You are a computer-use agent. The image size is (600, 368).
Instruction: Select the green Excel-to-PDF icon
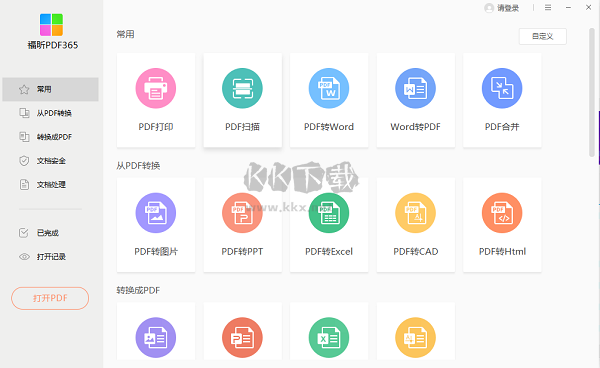tap(329, 337)
